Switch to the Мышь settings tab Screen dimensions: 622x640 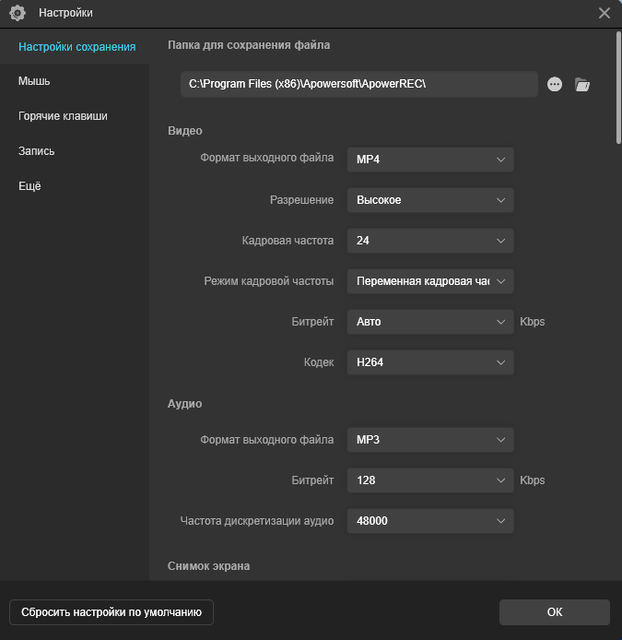click(x=34, y=81)
